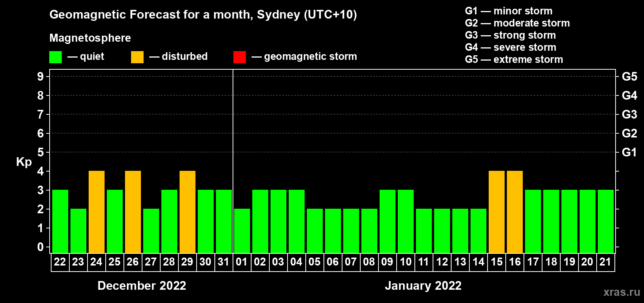The height and width of the screenshot is (303, 644).
Task: Select the green bar for December 31
Action: pyautogui.click(x=224, y=221)
